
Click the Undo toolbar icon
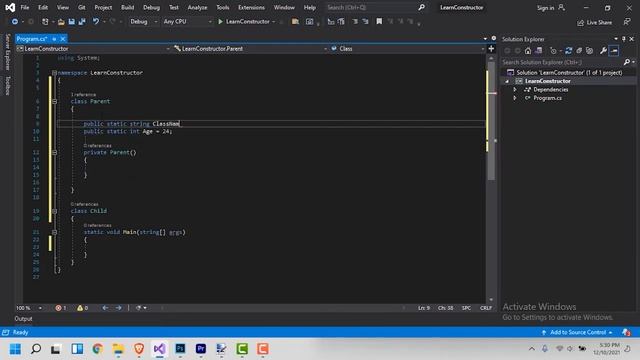coord(96,22)
